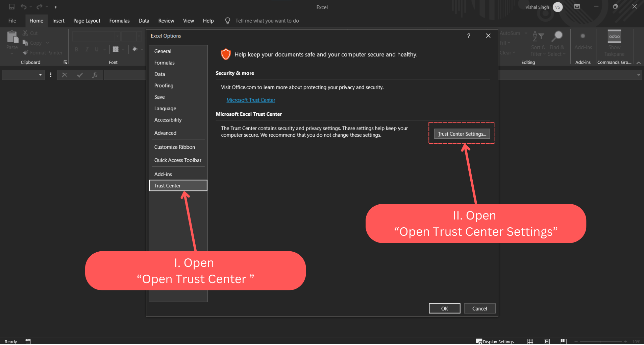
Task: Click the Insert Function fx icon
Action: [95, 75]
